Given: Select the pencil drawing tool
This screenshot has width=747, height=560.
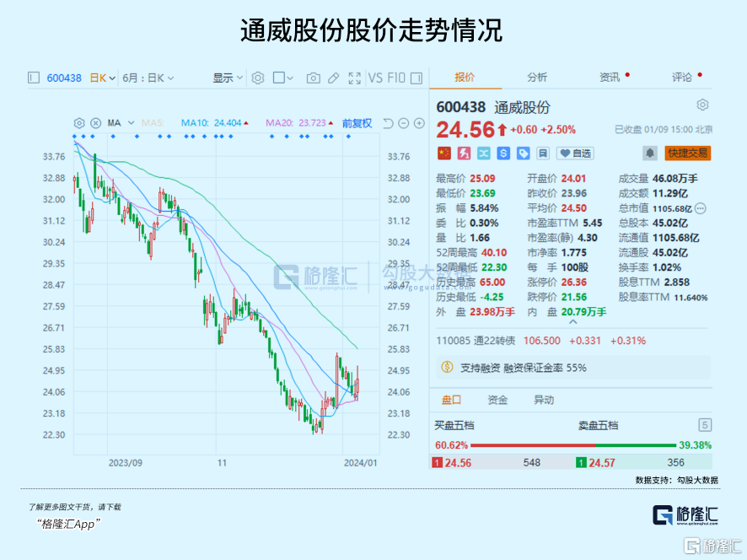Looking at the screenshot, I should 334,78.
